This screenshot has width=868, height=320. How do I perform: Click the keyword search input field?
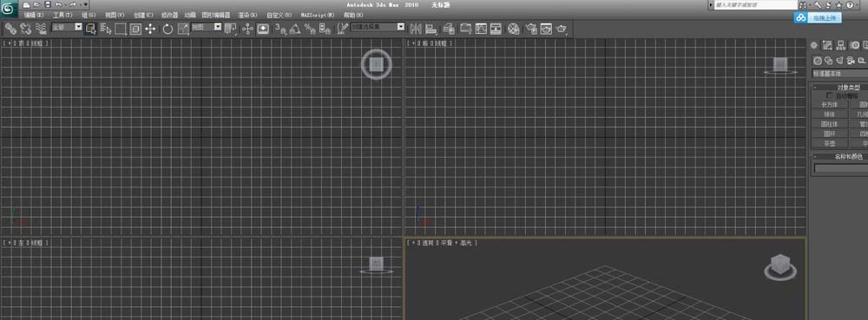point(756,5)
